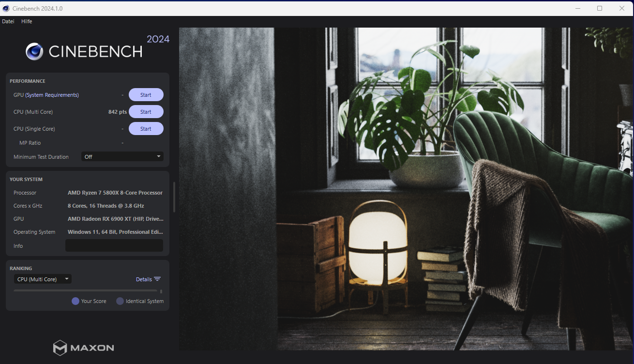This screenshot has width=634, height=364.
Task: Click the ranking bar slider
Action: pos(85,291)
